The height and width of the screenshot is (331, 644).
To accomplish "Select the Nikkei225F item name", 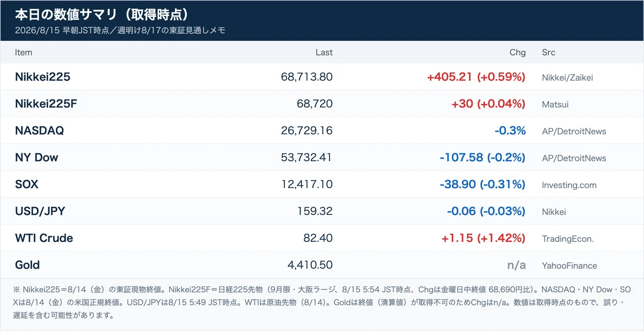I will (x=46, y=104).
